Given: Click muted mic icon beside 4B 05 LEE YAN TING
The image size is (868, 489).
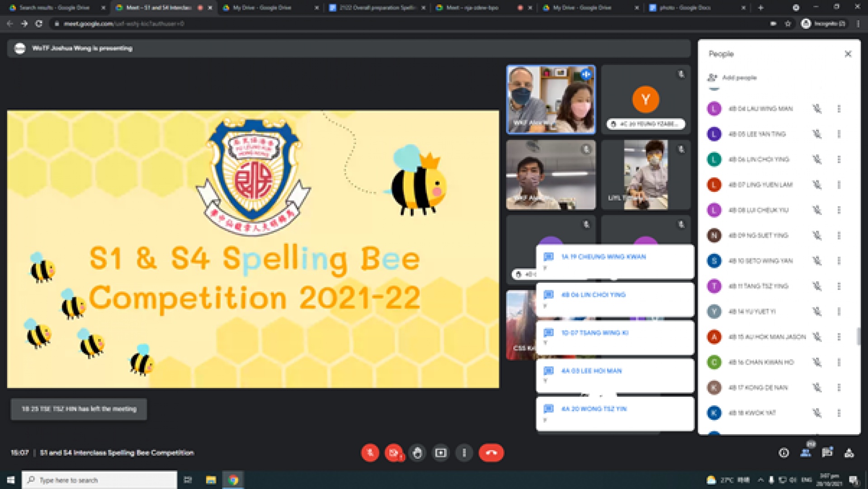Looking at the screenshot, I should tap(816, 134).
